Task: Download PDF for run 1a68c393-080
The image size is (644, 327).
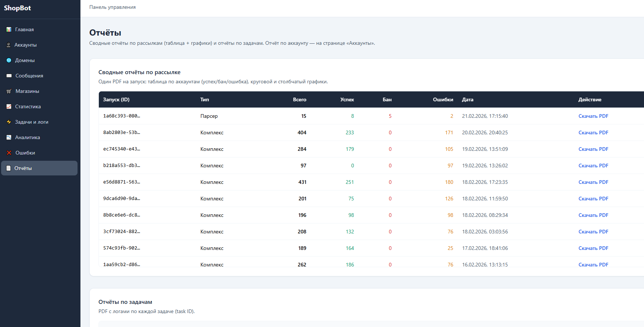Action: tap(593, 116)
